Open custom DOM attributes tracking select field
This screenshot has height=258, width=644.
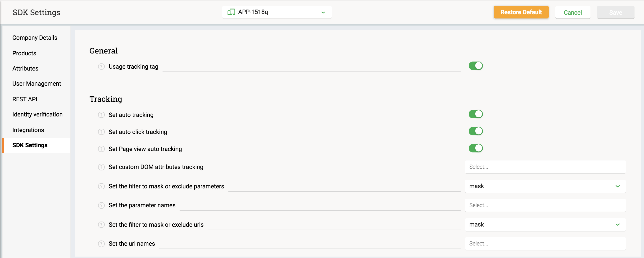pyautogui.click(x=545, y=167)
